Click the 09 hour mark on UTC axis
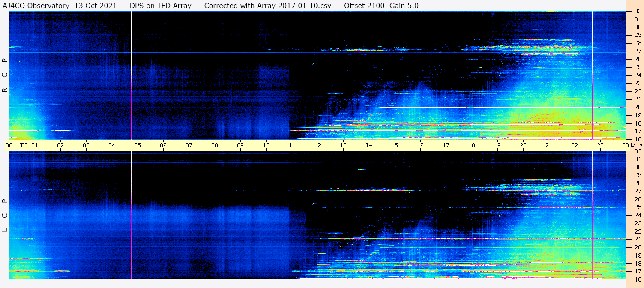The height and width of the screenshot is (288, 644). pos(240,145)
